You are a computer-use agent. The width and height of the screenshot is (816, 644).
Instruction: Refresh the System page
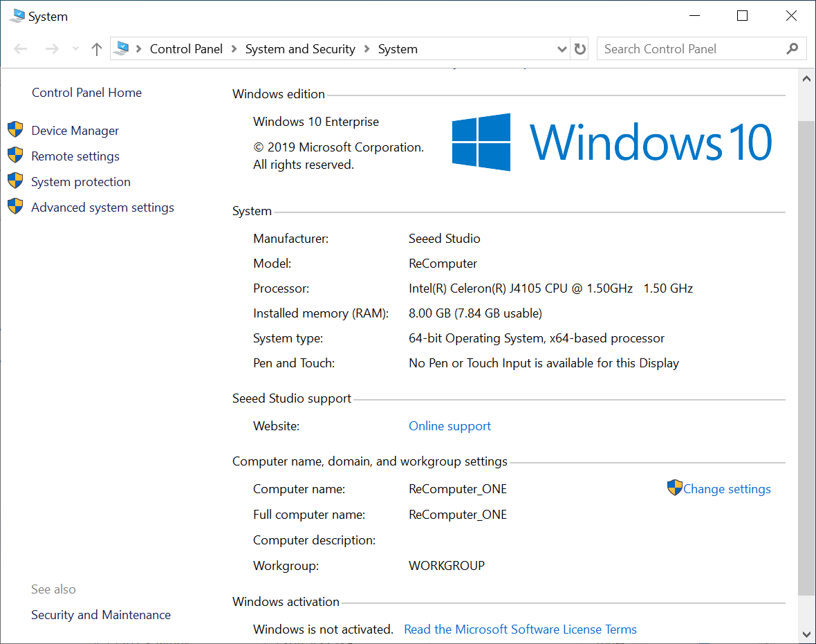coord(579,49)
